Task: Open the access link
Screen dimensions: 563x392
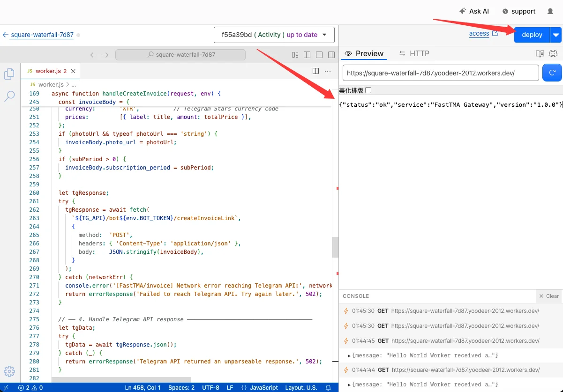Action: [x=479, y=34]
